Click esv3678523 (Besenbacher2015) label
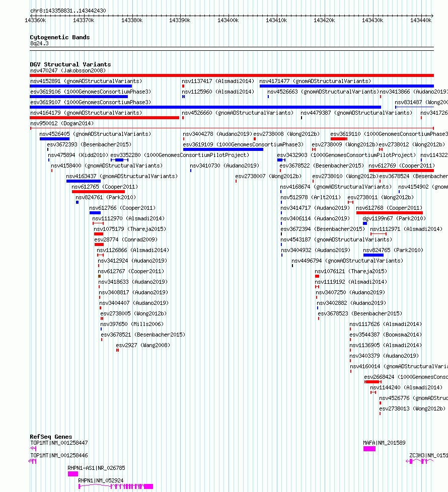This screenshot has height=492, width=448. click(360, 314)
